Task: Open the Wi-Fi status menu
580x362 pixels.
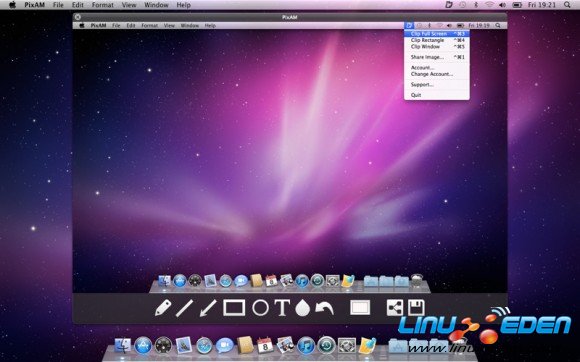Action: tap(489, 5)
